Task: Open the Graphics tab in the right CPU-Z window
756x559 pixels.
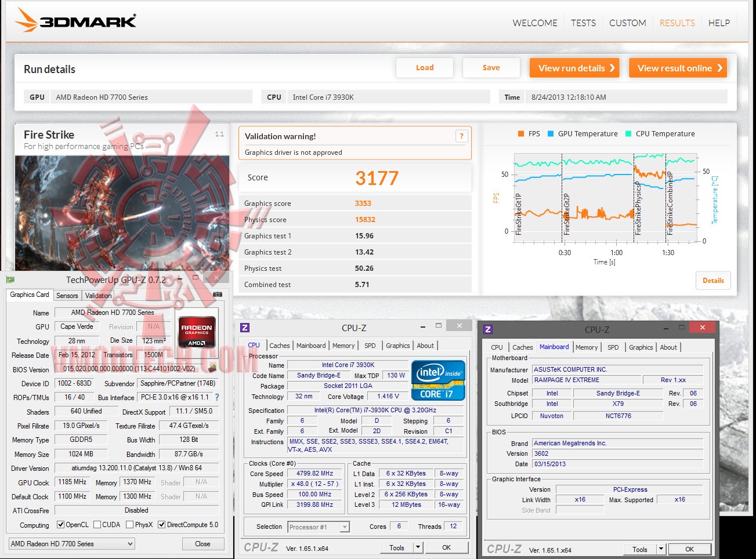Action: [641, 347]
